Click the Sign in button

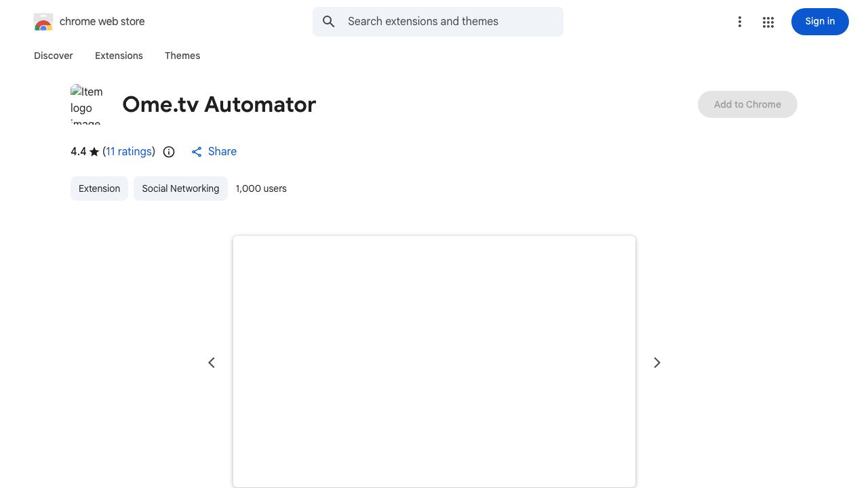(x=820, y=22)
